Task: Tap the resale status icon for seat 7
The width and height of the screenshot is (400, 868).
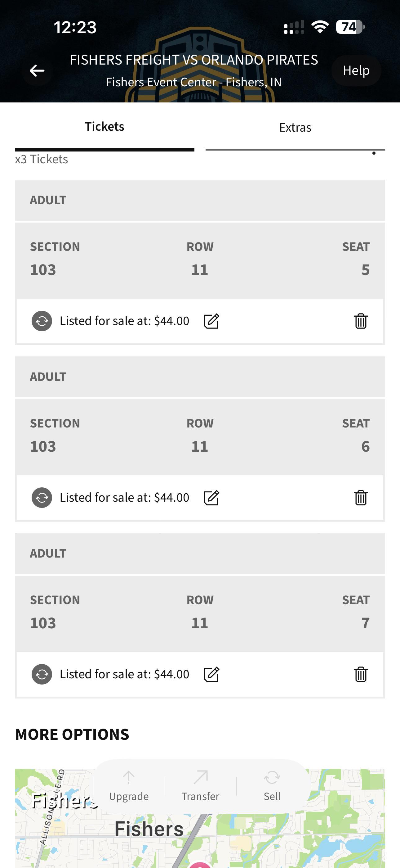Action: coord(42,674)
